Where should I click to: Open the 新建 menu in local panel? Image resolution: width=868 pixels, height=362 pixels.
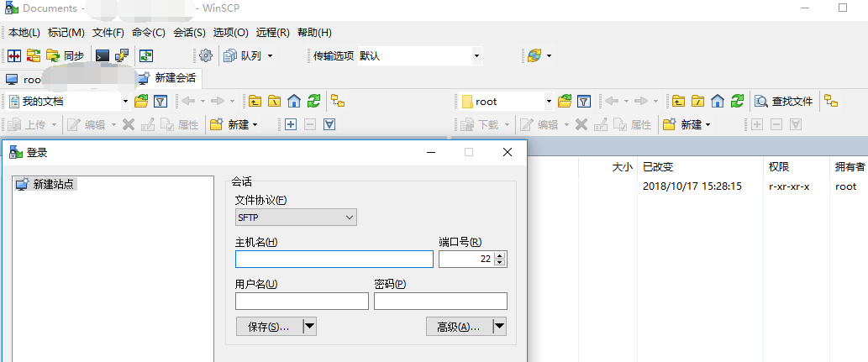234,124
